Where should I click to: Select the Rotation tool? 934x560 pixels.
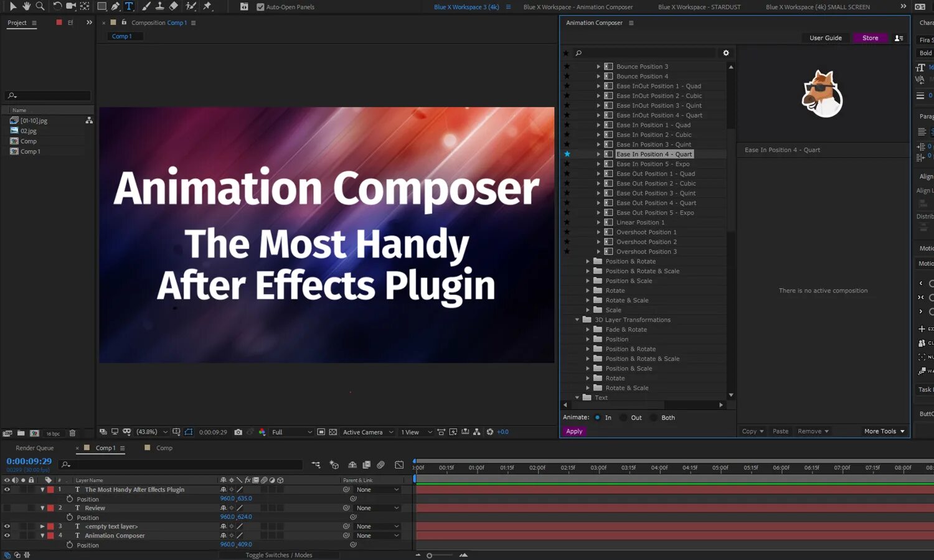click(57, 6)
